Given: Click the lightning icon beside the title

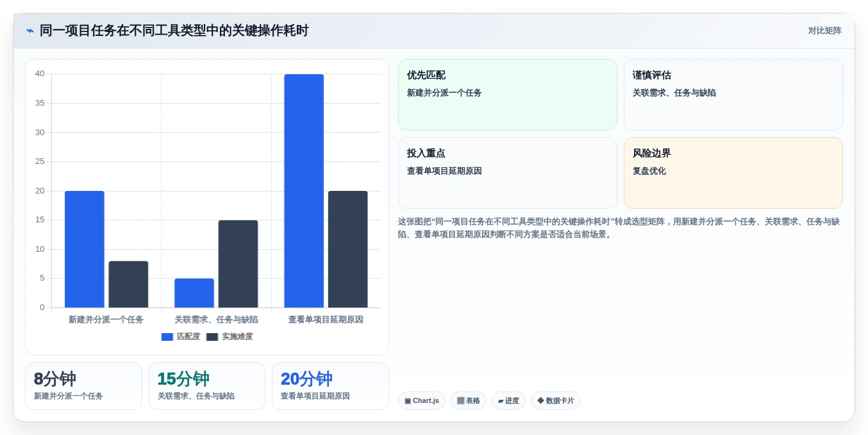Looking at the screenshot, I should click(x=30, y=31).
